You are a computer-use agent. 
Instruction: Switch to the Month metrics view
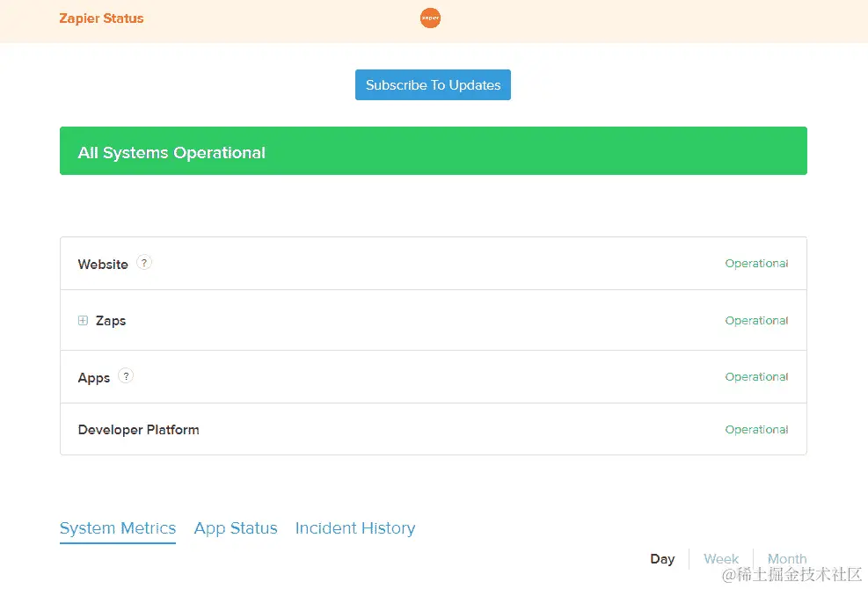coord(786,558)
